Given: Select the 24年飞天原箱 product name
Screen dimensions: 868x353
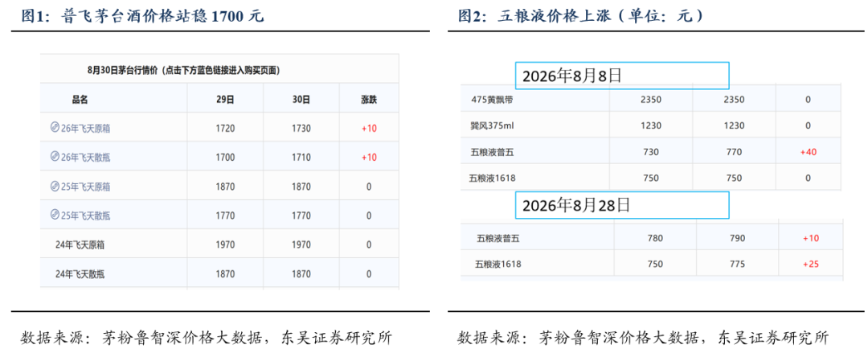Looking at the screenshot, I should (80, 244).
